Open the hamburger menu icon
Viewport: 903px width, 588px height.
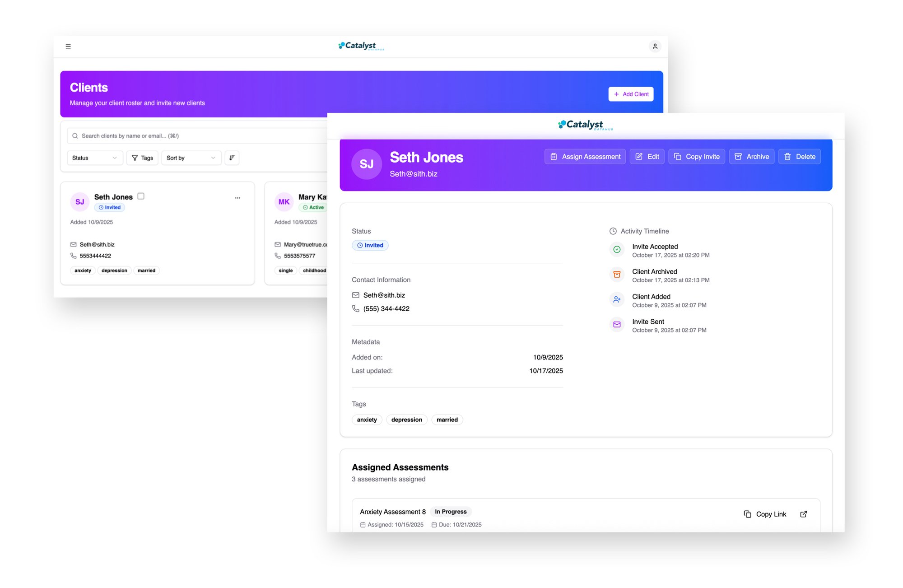(x=68, y=46)
